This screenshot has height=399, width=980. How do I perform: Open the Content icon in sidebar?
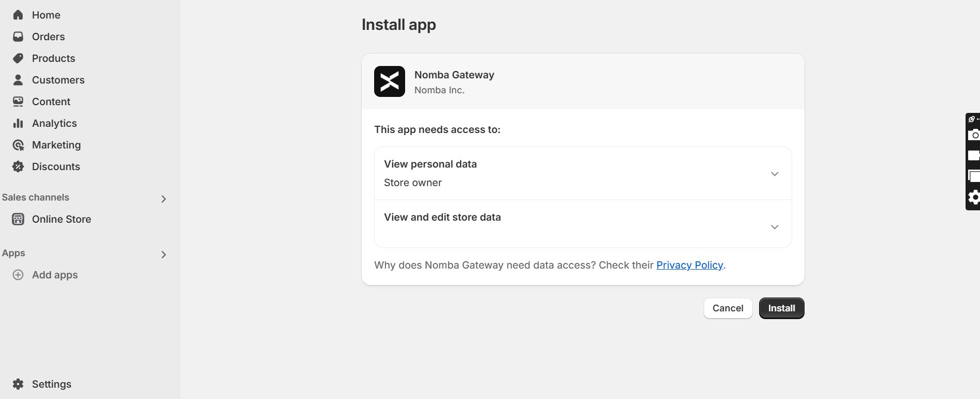[18, 102]
